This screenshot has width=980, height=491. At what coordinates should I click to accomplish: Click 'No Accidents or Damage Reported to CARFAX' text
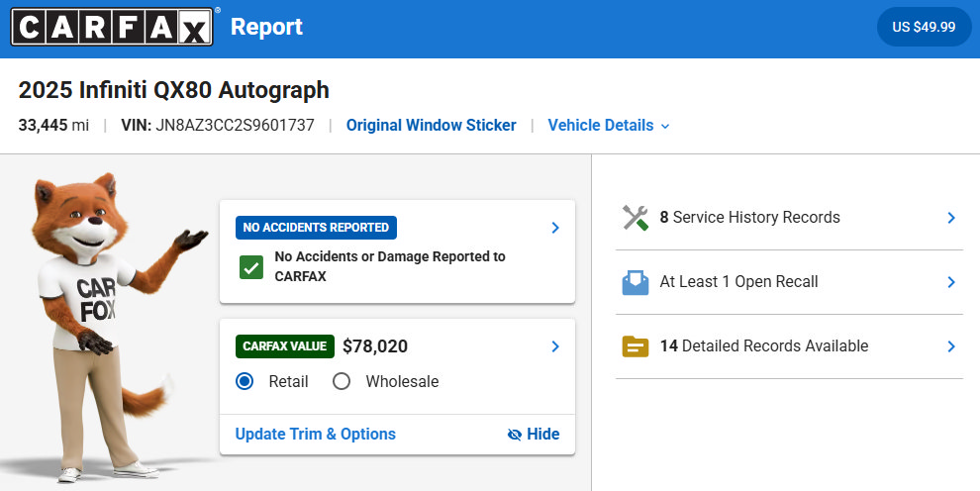point(390,266)
